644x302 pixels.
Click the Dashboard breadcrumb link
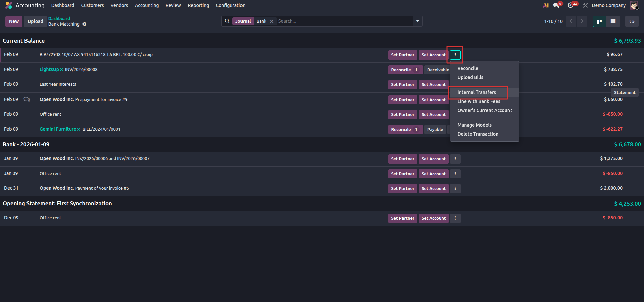pyautogui.click(x=59, y=18)
